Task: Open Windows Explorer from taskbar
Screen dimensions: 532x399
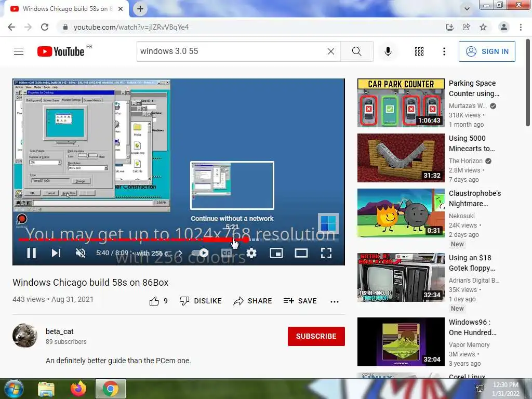Action: (46, 389)
